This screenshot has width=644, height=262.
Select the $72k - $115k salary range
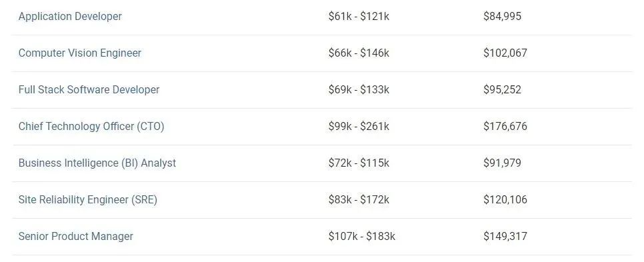point(359,163)
